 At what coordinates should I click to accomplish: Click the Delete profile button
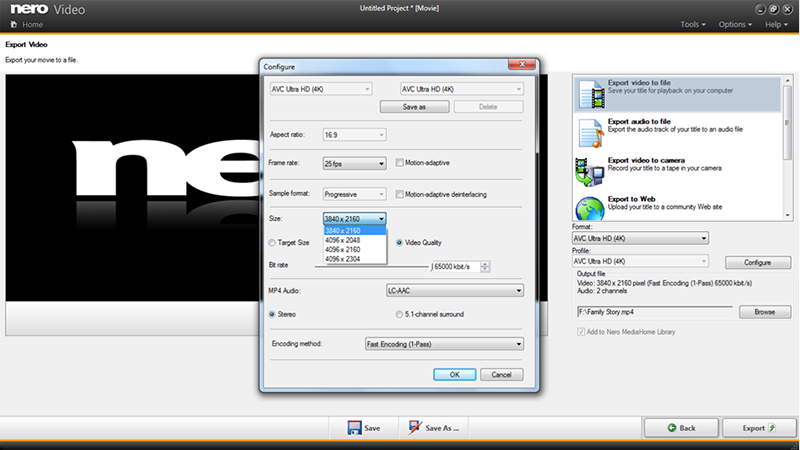[488, 107]
